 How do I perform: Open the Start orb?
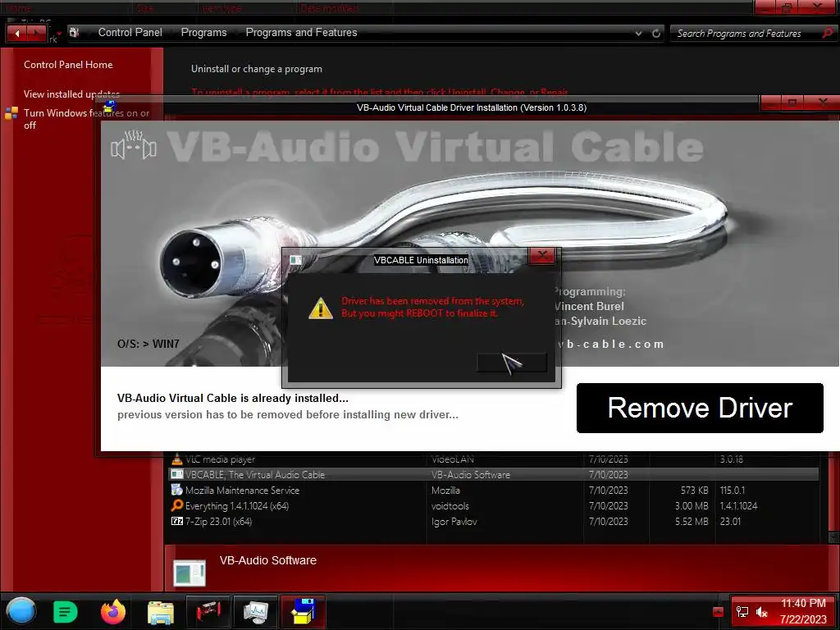tap(21, 612)
